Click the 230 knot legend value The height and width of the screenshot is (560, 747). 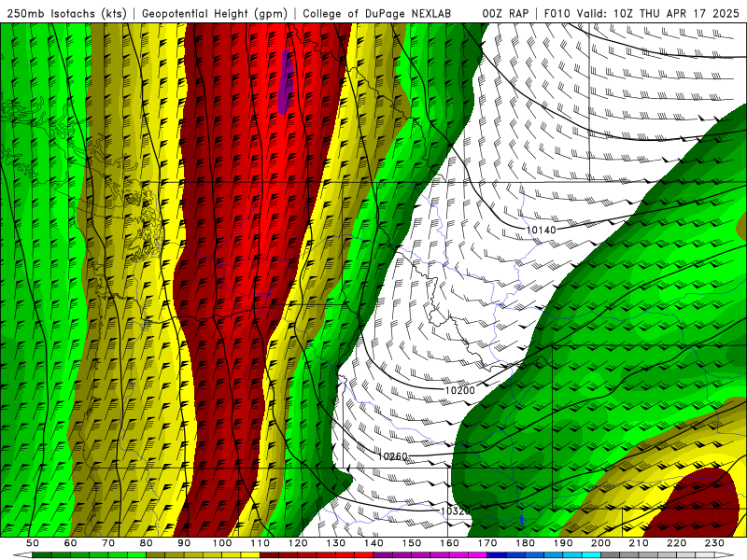[715, 543]
